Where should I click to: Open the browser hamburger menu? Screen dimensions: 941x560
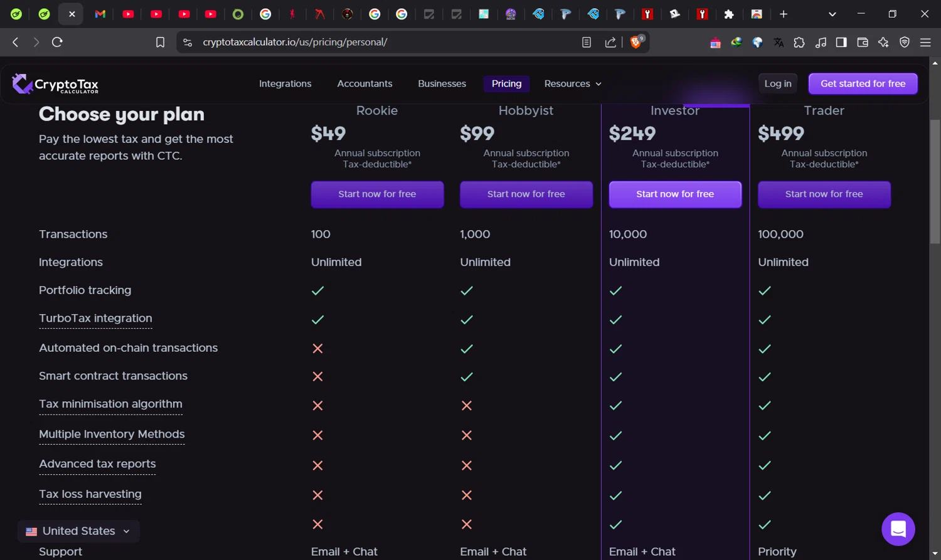(x=925, y=42)
